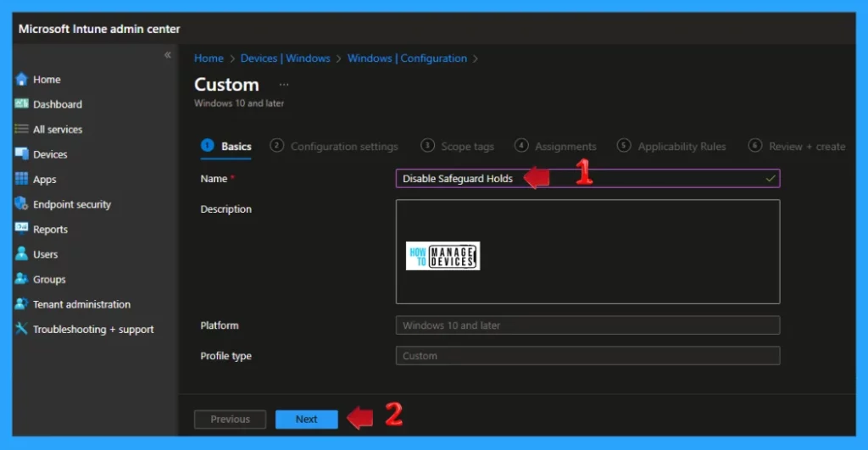This screenshot has width=868, height=450.
Task: Click the Groups people icon
Action: click(x=21, y=279)
